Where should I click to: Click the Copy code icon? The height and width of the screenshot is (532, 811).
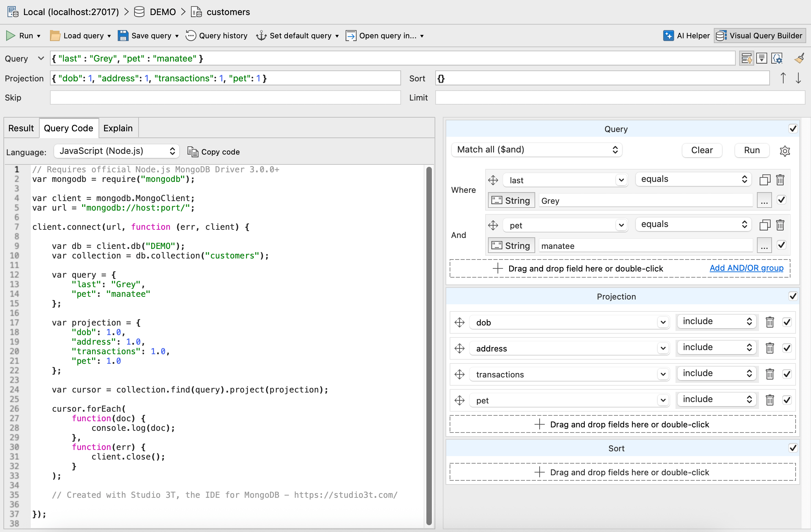(193, 152)
